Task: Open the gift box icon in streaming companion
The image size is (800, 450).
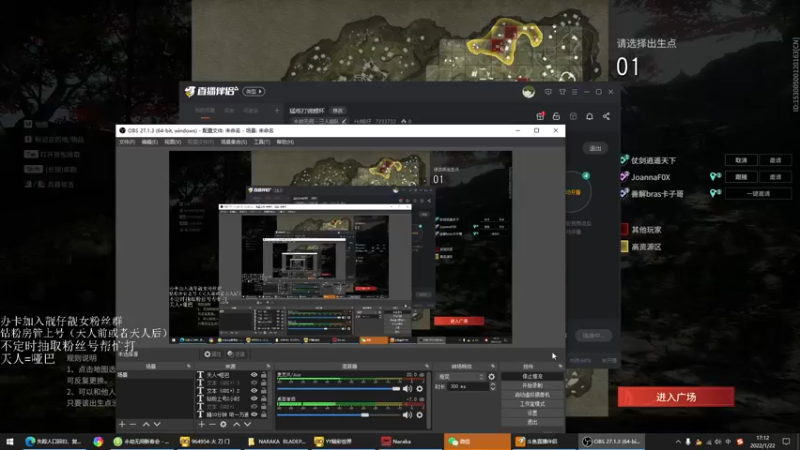Action: (540, 116)
